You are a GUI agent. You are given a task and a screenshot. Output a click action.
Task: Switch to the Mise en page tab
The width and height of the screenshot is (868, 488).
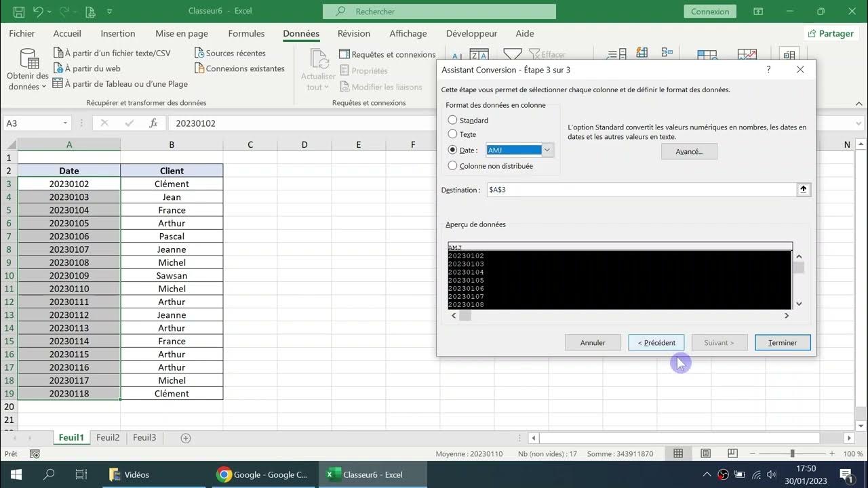point(182,33)
